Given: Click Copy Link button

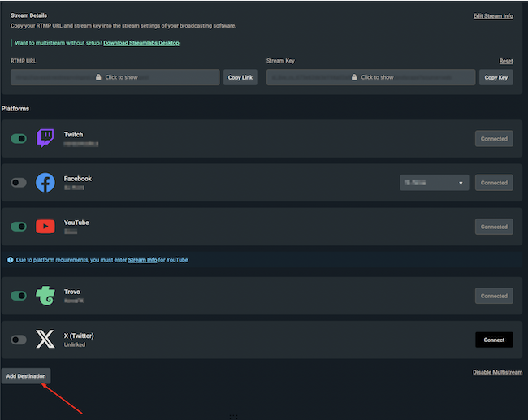Looking at the screenshot, I should tap(240, 77).
